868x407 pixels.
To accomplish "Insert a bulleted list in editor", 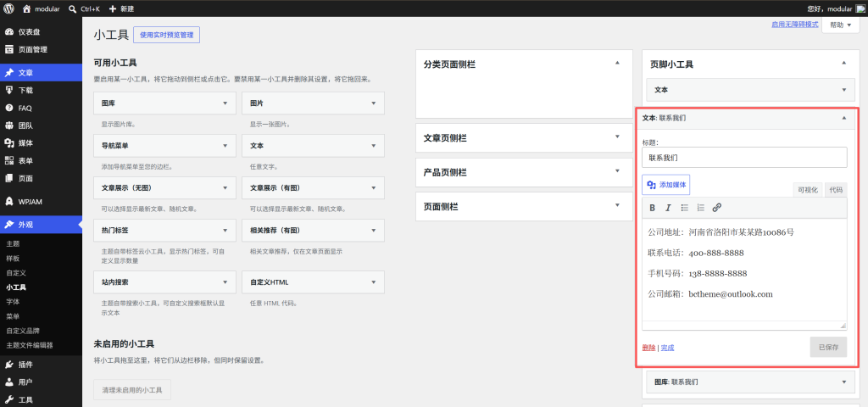I will (x=684, y=208).
